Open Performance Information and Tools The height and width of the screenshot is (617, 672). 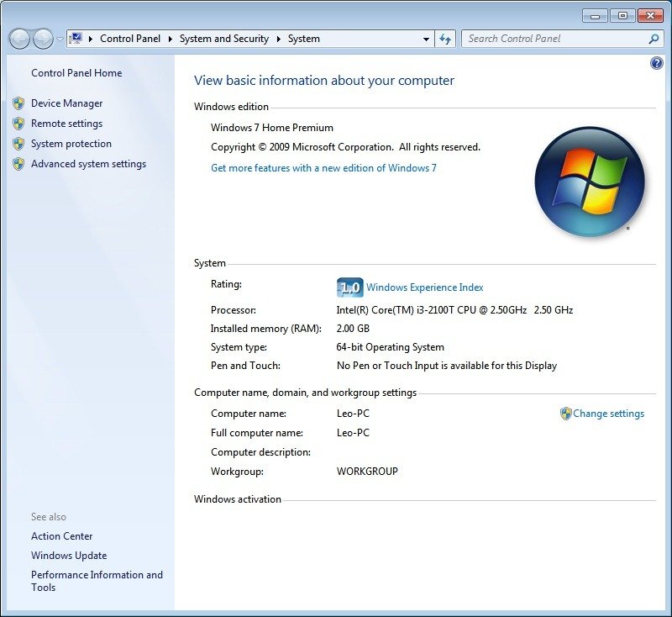97,581
